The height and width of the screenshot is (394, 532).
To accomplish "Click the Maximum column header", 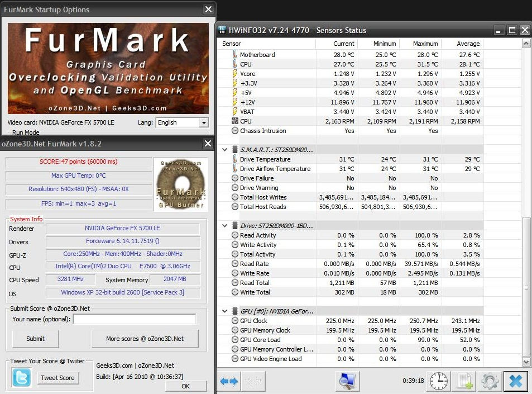I will click(x=421, y=44).
